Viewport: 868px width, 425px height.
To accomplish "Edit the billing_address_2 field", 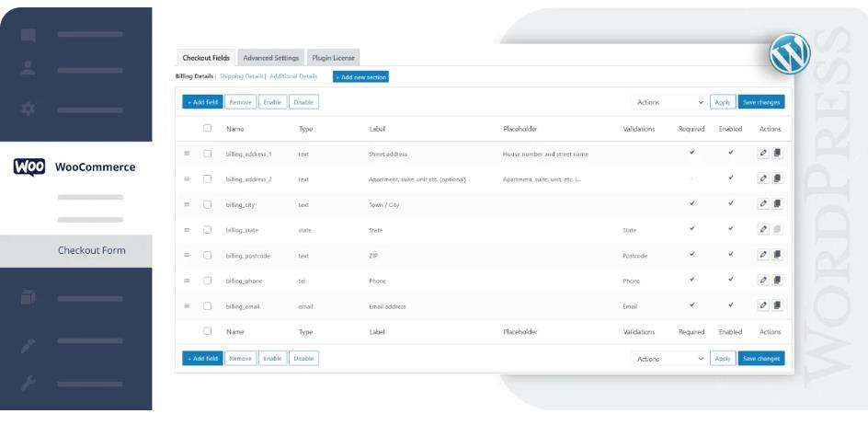I will 763,178.
